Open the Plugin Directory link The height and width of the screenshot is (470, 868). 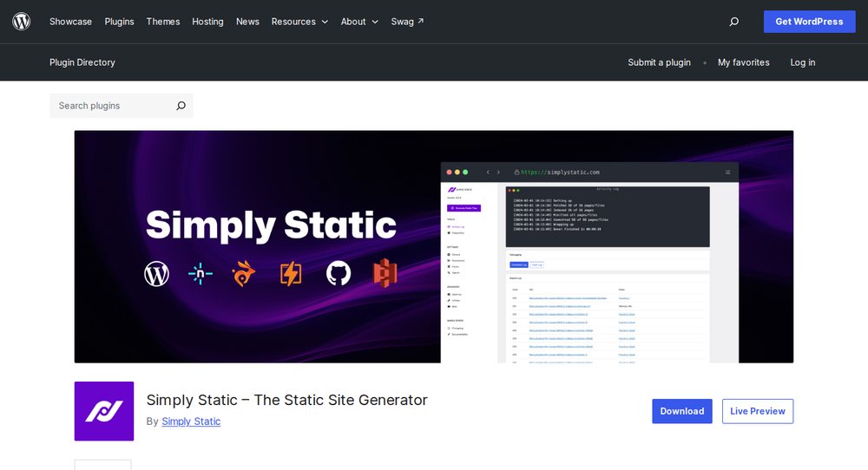[x=82, y=62]
